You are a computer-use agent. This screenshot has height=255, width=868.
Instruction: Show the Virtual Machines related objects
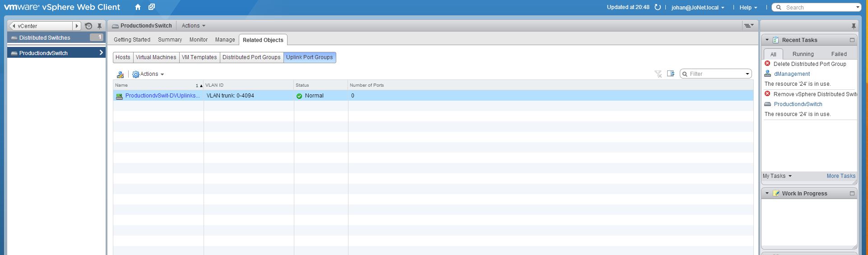click(156, 57)
